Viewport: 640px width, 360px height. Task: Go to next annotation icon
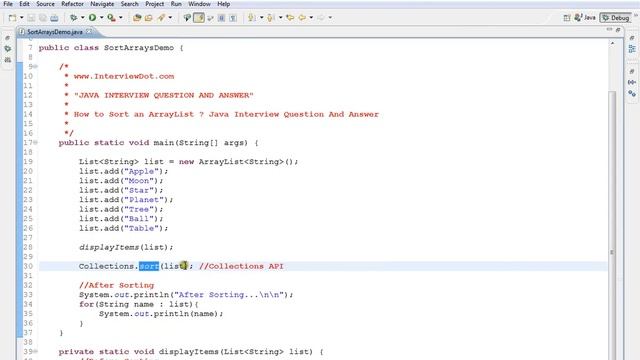(251, 18)
